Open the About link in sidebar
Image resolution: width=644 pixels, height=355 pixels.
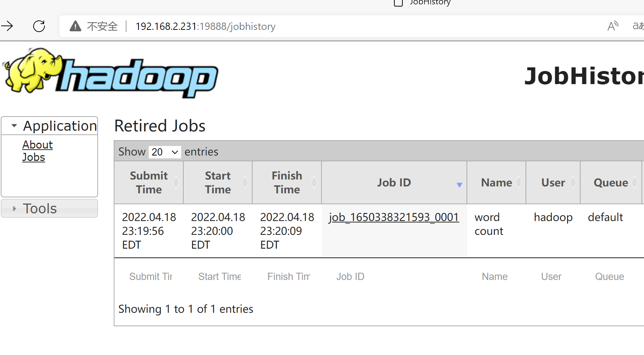click(38, 145)
